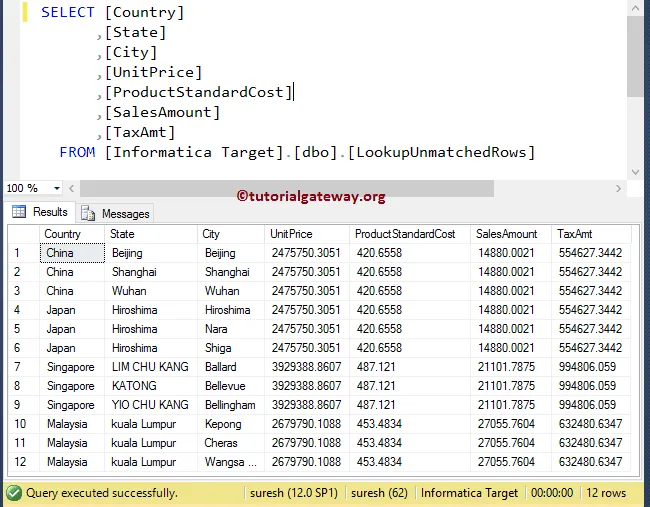Select row number 12 header
Image resolution: width=650 pixels, height=507 pixels.
point(24,462)
